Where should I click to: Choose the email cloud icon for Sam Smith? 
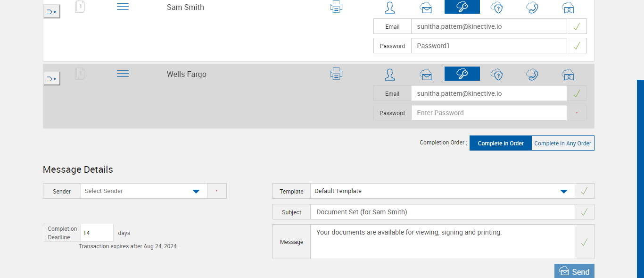tap(426, 8)
